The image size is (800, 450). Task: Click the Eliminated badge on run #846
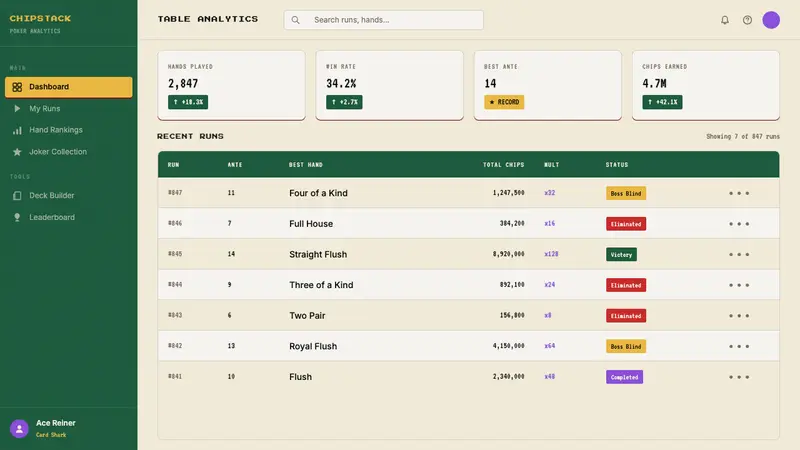click(x=626, y=224)
